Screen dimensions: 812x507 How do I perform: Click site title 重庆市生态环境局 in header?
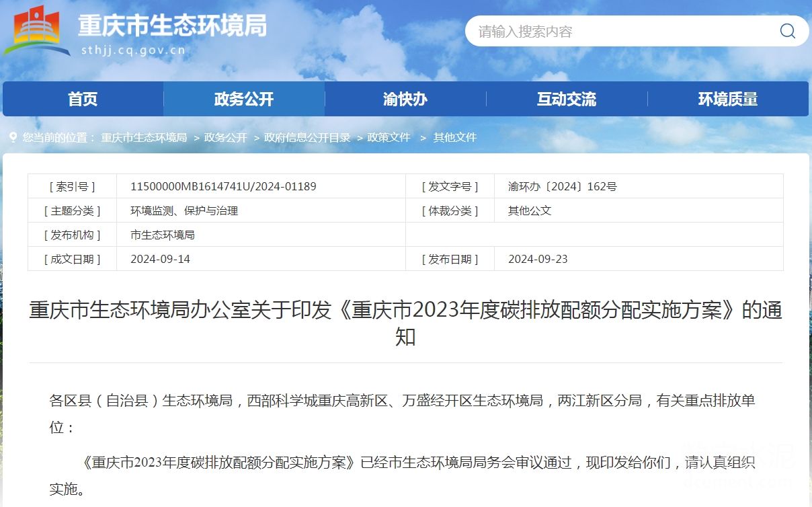coord(173,26)
